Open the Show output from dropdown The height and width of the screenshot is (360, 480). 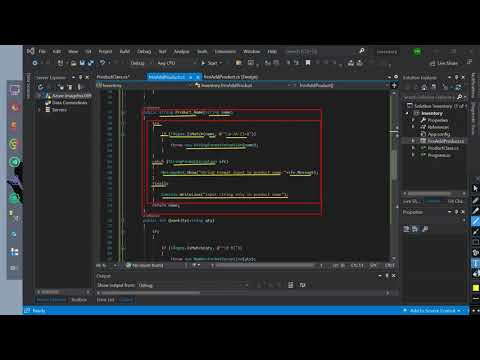click(193, 285)
